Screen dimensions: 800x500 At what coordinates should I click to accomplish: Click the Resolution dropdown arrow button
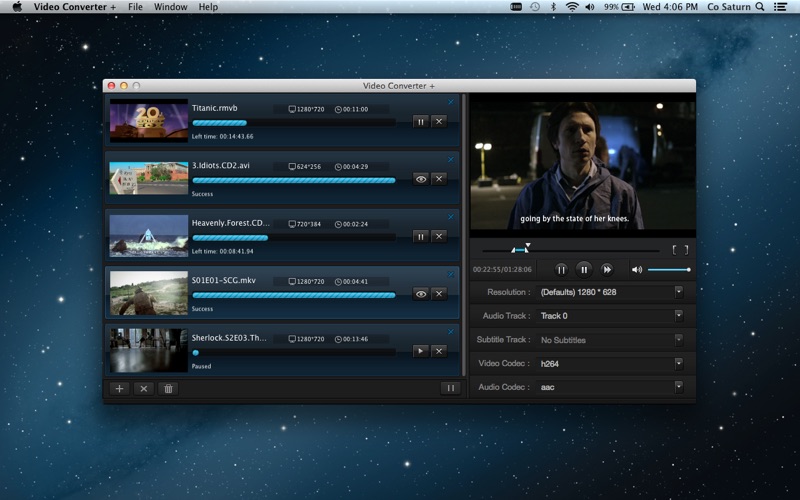[x=679, y=292]
